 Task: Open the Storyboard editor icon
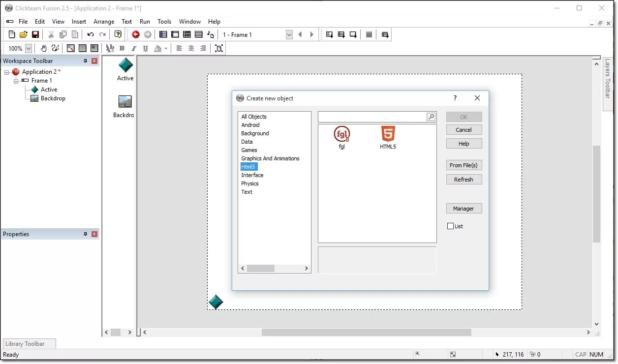[163, 34]
